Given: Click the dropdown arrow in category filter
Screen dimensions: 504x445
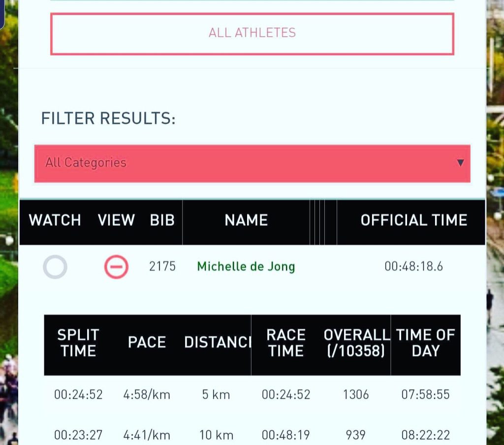Looking at the screenshot, I should click(x=460, y=163).
